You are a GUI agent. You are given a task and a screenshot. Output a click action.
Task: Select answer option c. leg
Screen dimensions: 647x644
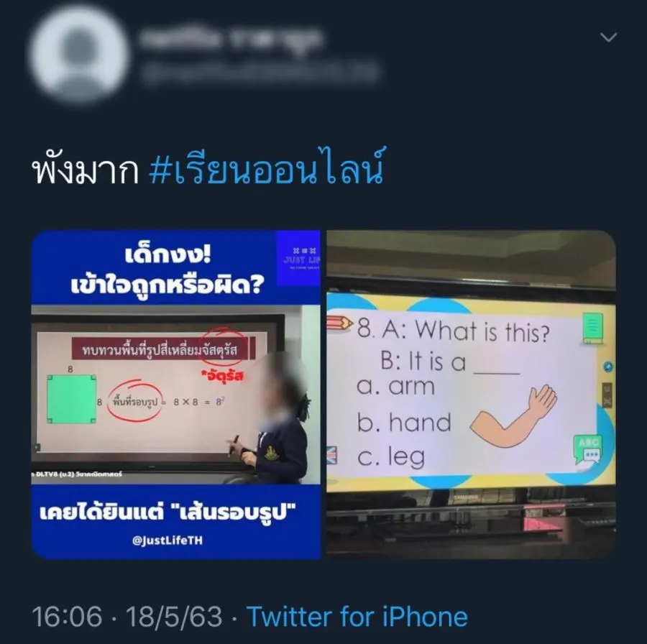pyautogui.click(x=391, y=457)
